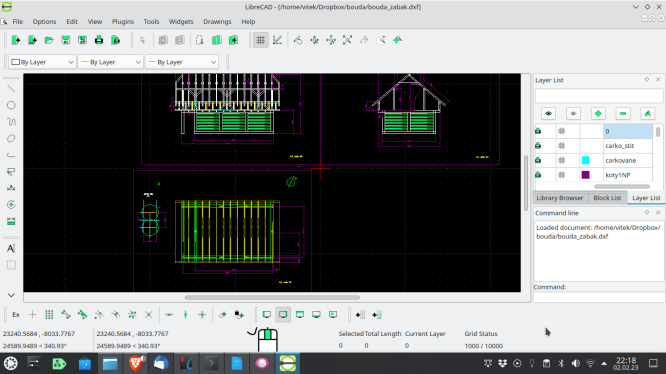The height and width of the screenshot is (374, 666).
Task: Select the Dimension tool in the left toolbar
Action: (x=11, y=188)
